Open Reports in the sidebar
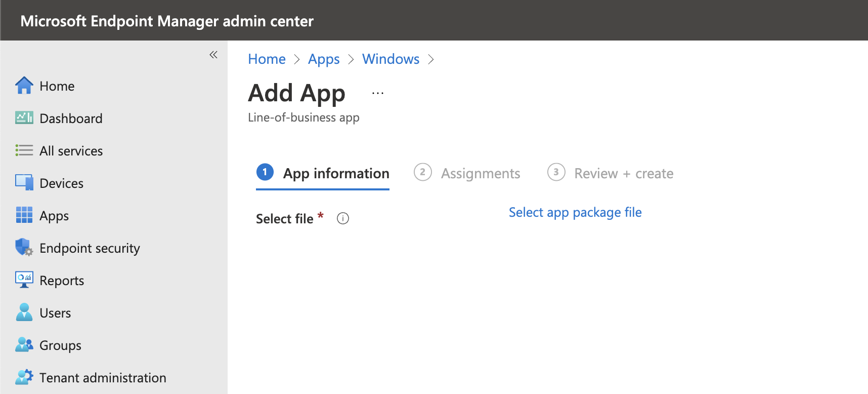 click(x=62, y=281)
